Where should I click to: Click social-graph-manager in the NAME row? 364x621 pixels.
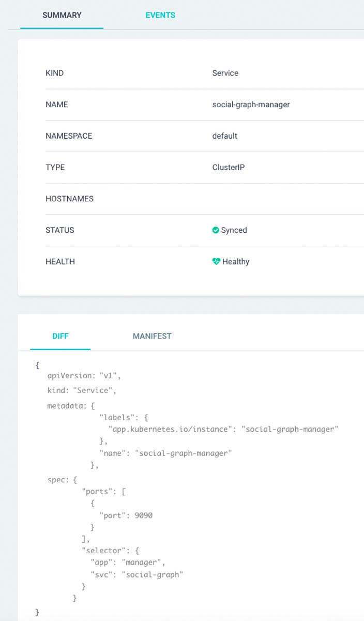pos(251,105)
